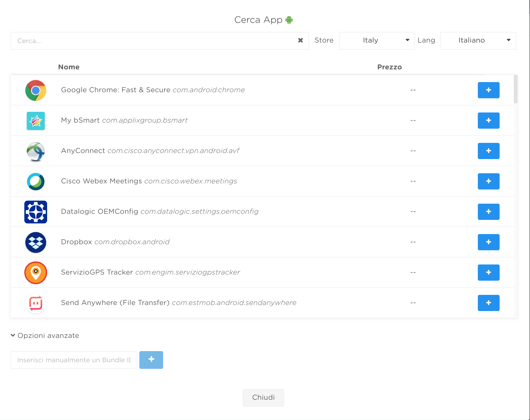Select the 'AnyConnect' row text
This screenshot has width=530, height=420.
(x=83, y=151)
